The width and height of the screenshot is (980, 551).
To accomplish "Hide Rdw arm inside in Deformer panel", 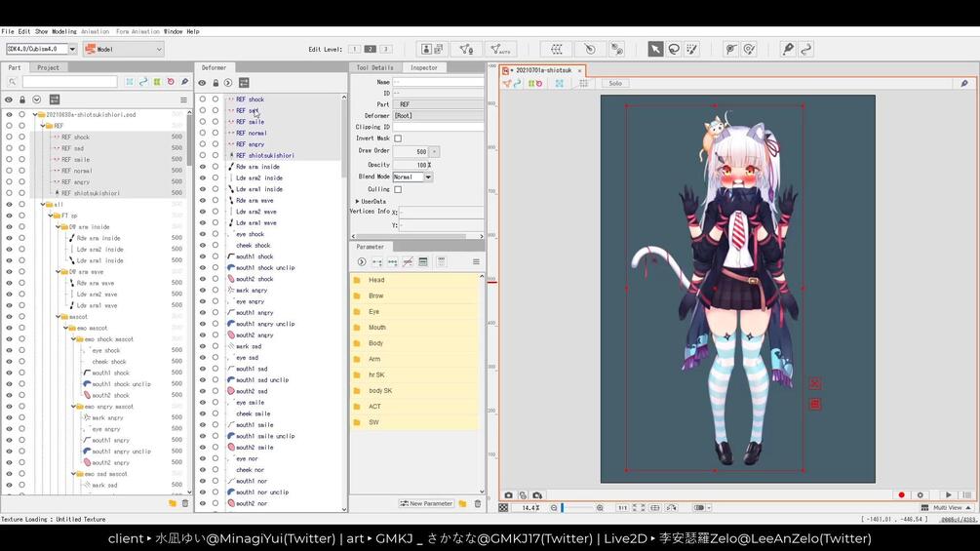I will click(x=202, y=167).
